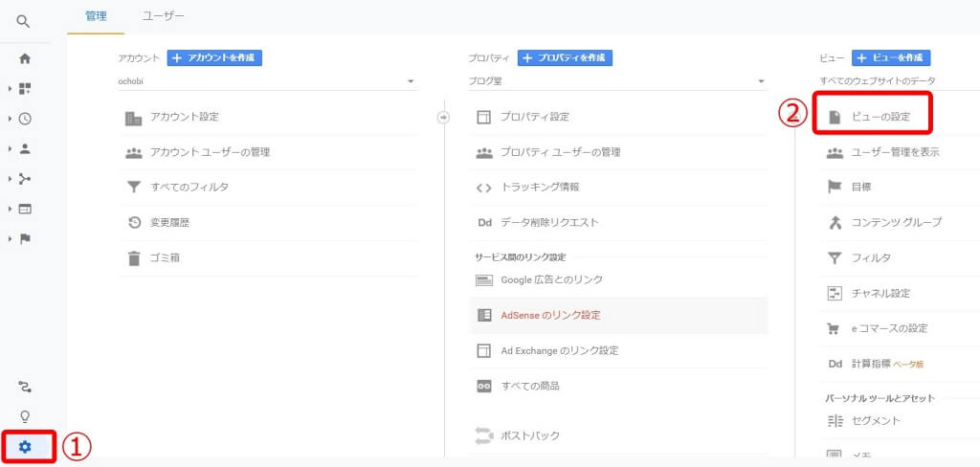Image resolution: width=980 pixels, height=467 pixels.
Task: Open Audience person icon in sidebar
Action: click(25, 148)
